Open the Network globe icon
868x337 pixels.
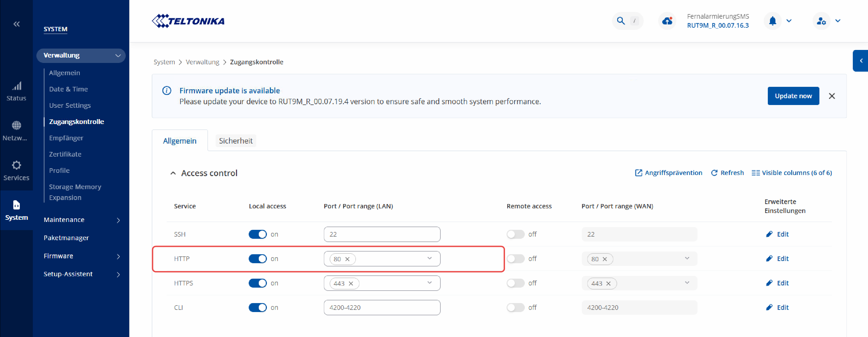[x=17, y=126]
